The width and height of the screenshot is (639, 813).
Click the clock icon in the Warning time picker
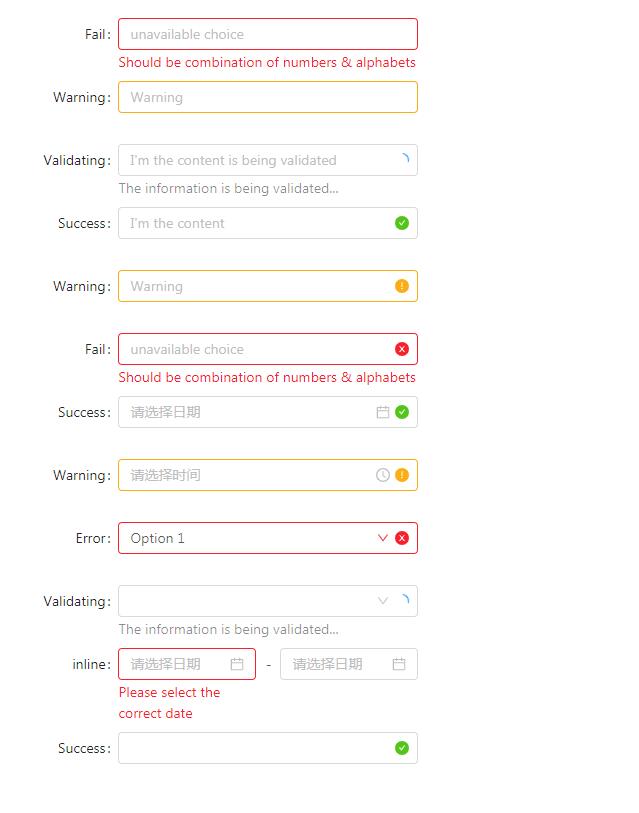click(x=381, y=475)
